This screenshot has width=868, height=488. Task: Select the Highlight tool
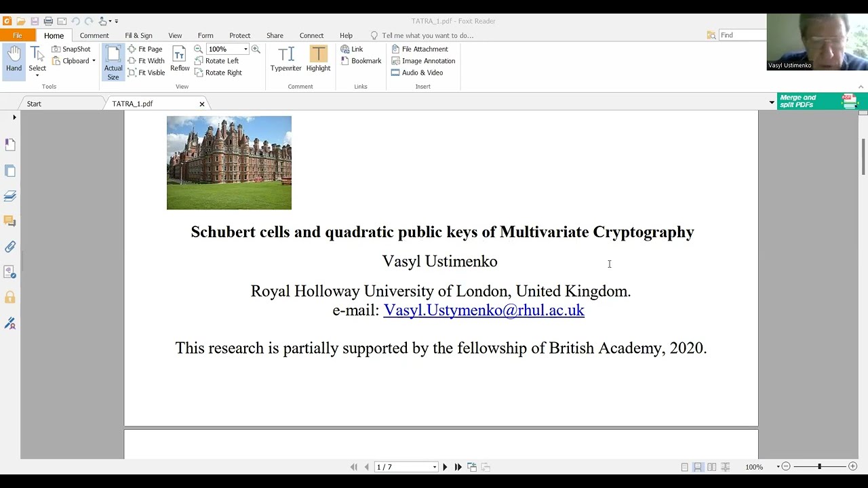318,59
